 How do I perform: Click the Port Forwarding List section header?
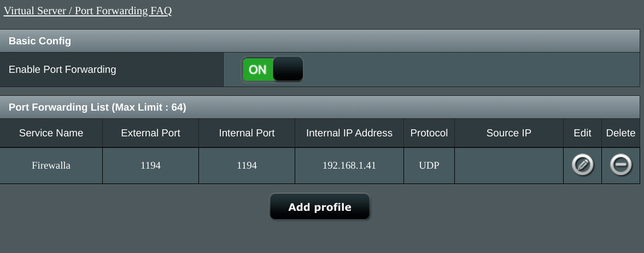pyautogui.click(x=97, y=107)
